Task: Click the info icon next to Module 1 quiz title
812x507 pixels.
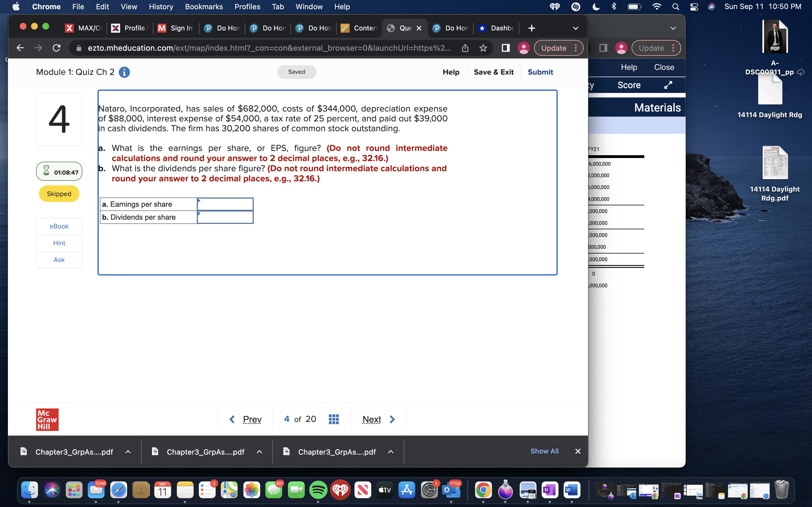Action: (124, 72)
